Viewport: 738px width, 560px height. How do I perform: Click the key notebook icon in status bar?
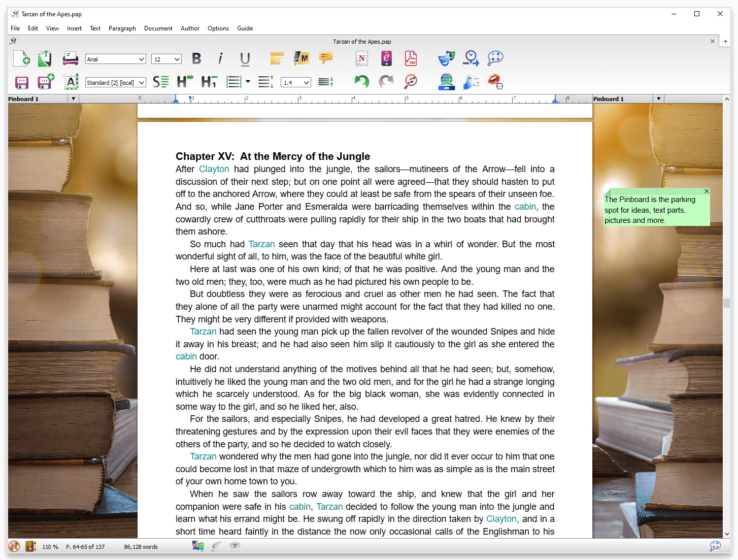click(30, 546)
